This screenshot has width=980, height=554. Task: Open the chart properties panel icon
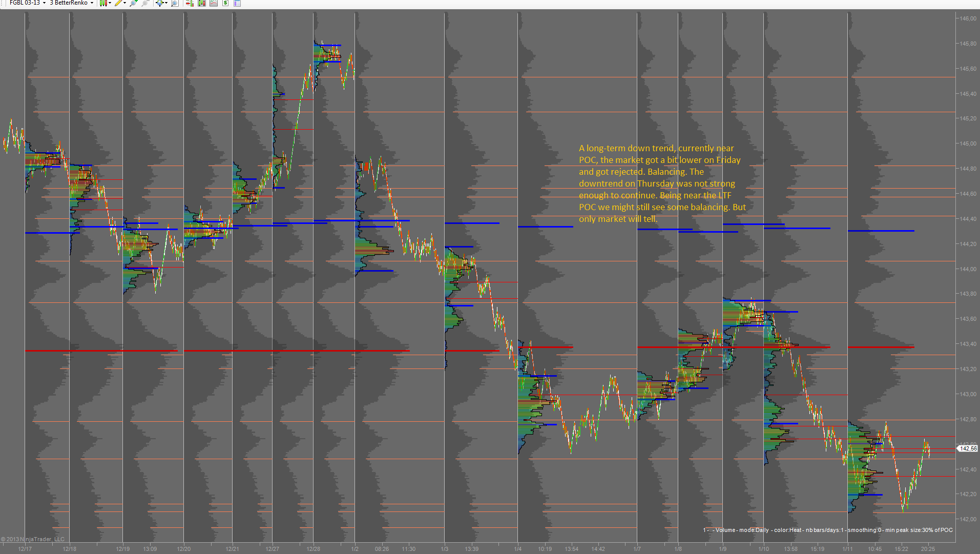pyautogui.click(x=237, y=3)
